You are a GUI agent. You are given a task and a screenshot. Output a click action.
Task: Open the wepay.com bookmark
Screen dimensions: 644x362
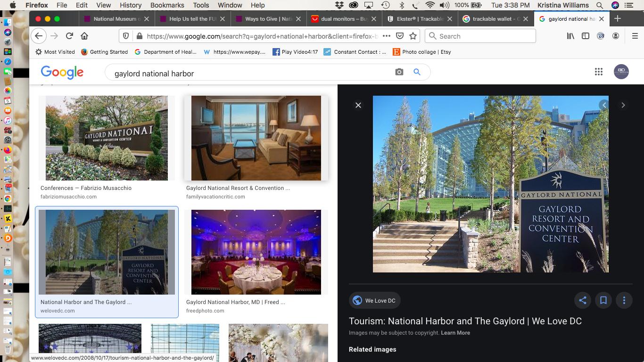click(x=234, y=52)
